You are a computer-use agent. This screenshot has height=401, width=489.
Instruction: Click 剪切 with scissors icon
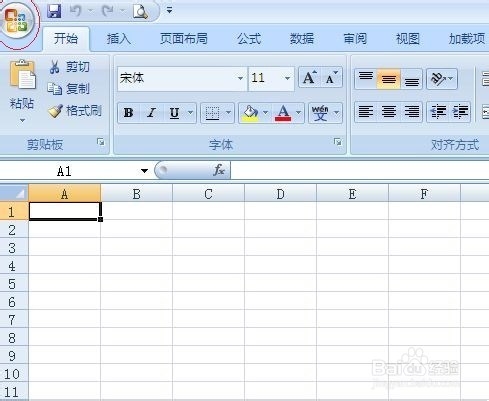tap(69, 67)
